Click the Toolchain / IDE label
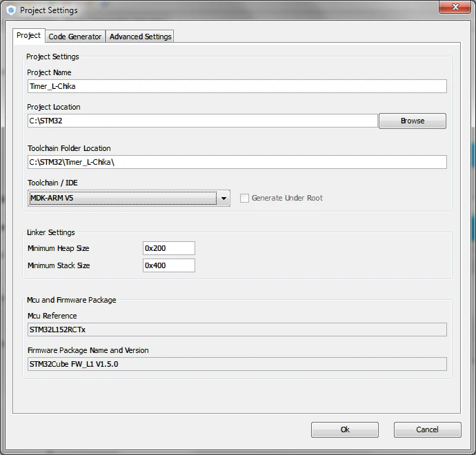The image size is (476, 455). point(52,183)
